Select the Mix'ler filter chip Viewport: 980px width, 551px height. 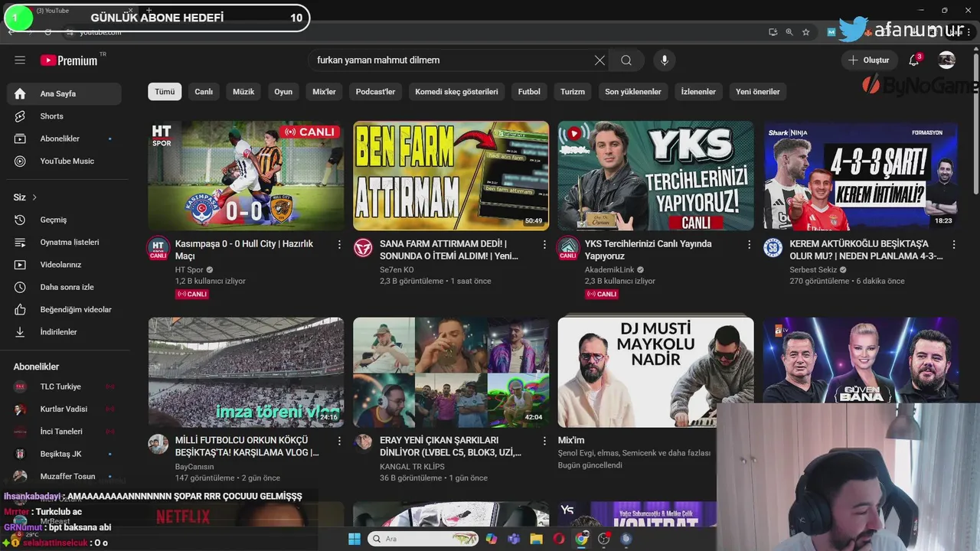[324, 92]
